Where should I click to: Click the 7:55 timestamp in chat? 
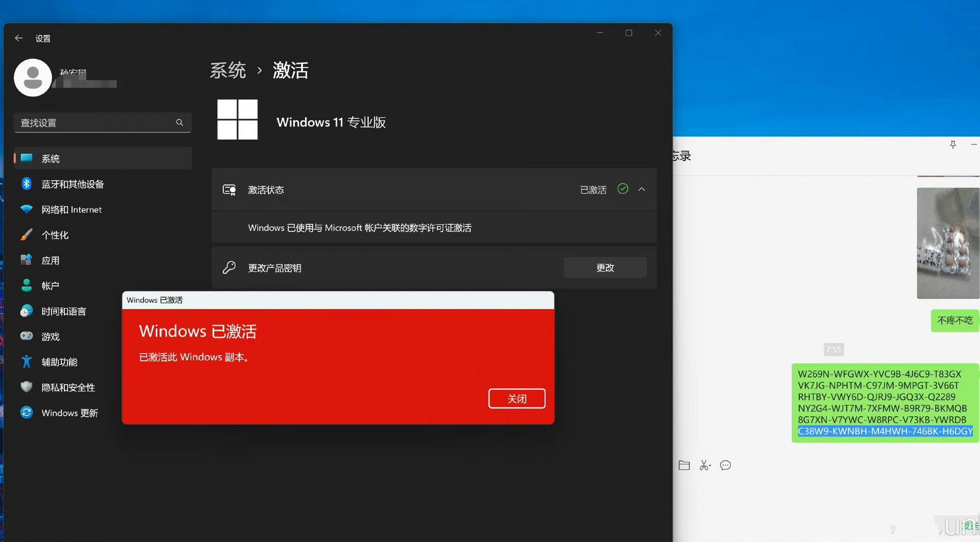[x=833, y=349]
